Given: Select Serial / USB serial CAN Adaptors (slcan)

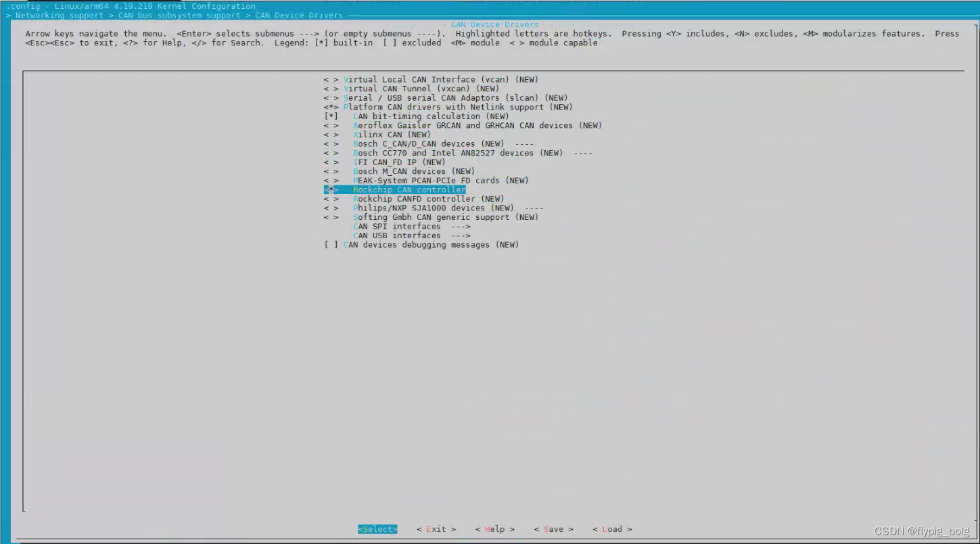Looking at the screenshot, I should click(x=450, y=97).
